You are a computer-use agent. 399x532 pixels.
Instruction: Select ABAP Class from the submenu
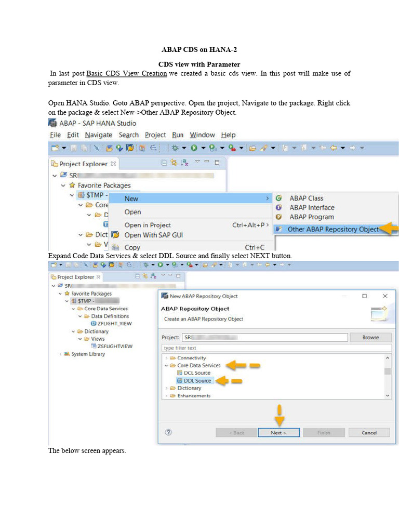click(x=306, y=198)
